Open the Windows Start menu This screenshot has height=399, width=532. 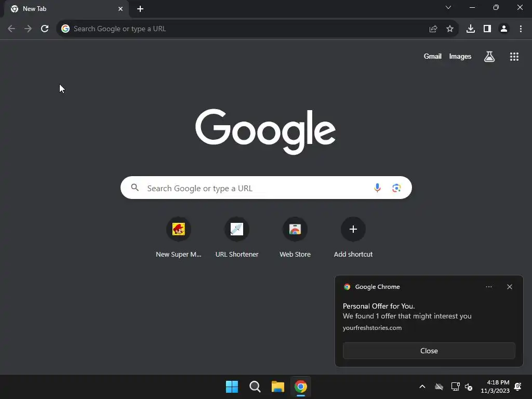[x=232, y=387]
